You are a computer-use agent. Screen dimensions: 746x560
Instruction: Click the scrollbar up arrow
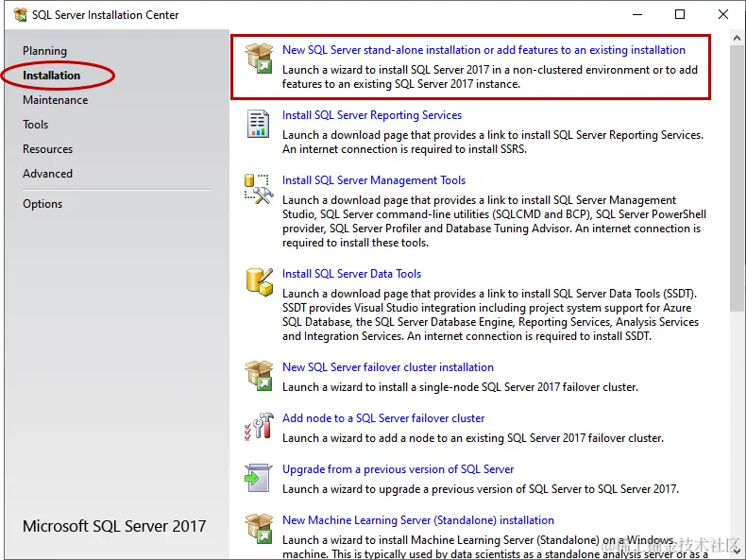pyautogui.click(x=737, y=38)
